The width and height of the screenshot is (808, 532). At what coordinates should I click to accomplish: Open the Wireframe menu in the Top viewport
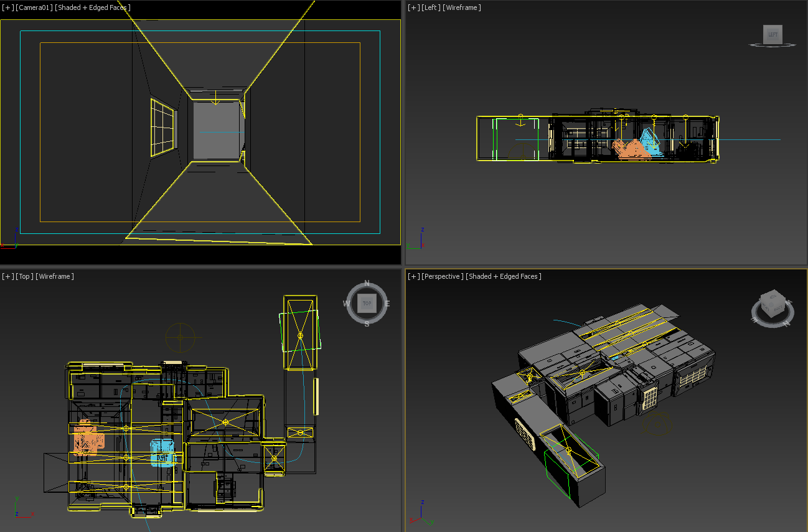click(x=55, y=276)
